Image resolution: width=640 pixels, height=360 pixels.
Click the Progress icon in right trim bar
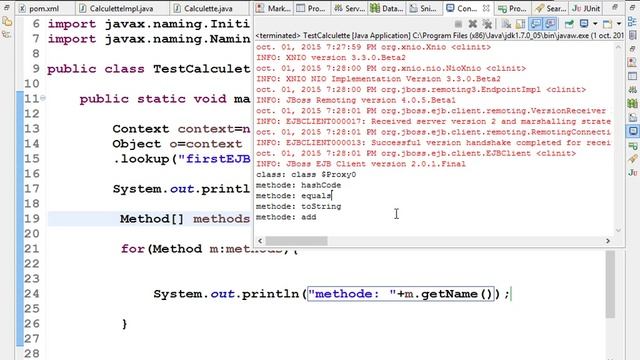pyautogui.click(x=633, y=145)
